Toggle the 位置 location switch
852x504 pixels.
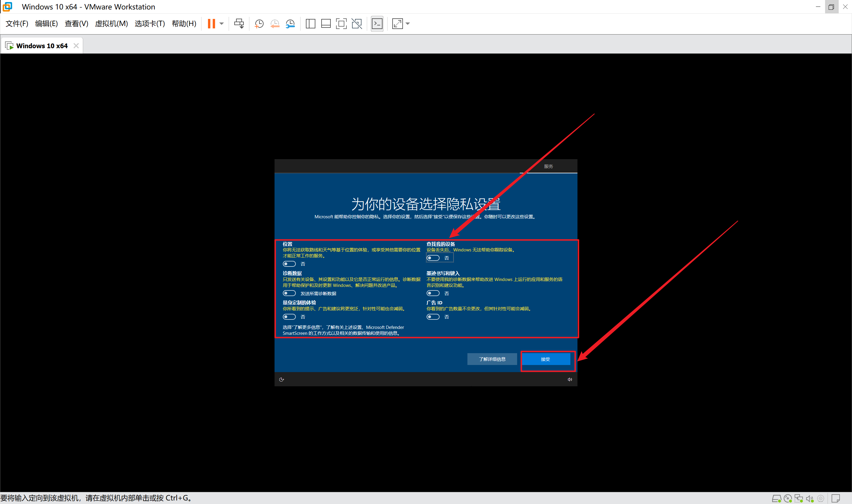289,264
